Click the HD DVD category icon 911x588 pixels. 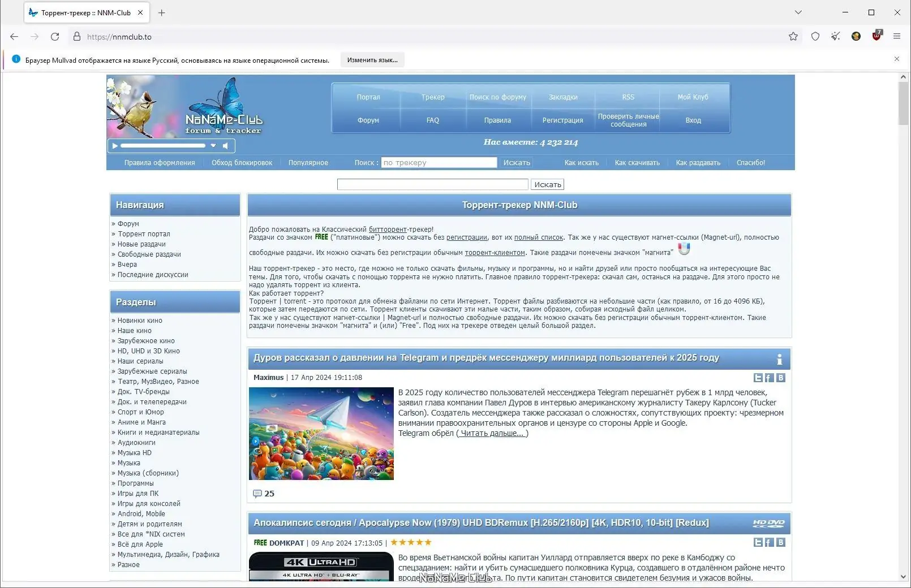768,524
